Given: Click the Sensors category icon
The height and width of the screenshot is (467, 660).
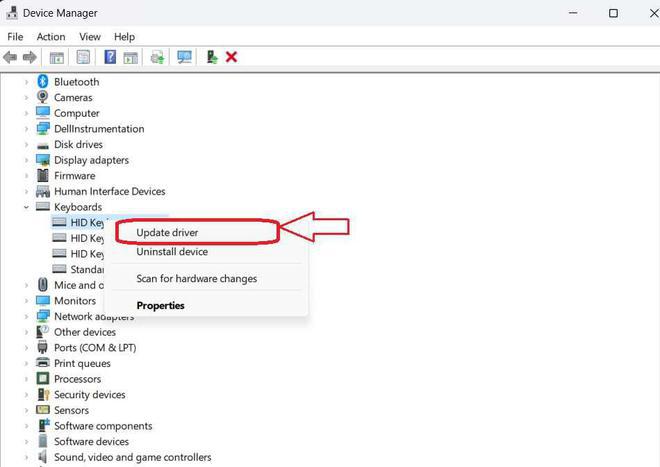Looking at the screenshot, I should [43, 410].
